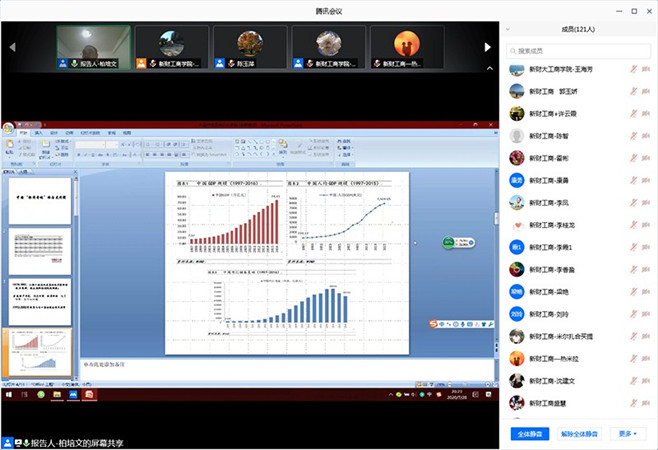Viewport: 658px width, 450px height.
Task: Collapse the members panel header chevron
Action: click(508, 29)
